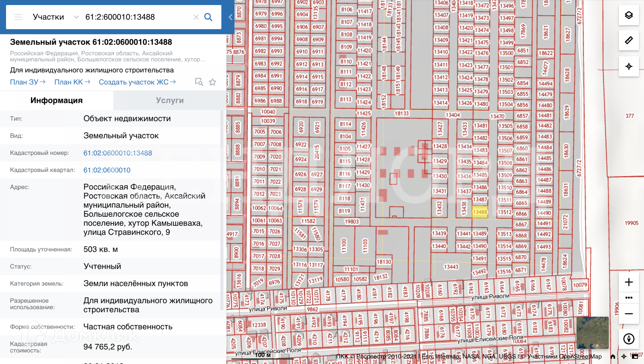
Task: Expand the Участки search type dropdown
Action: tap(76, 17)
